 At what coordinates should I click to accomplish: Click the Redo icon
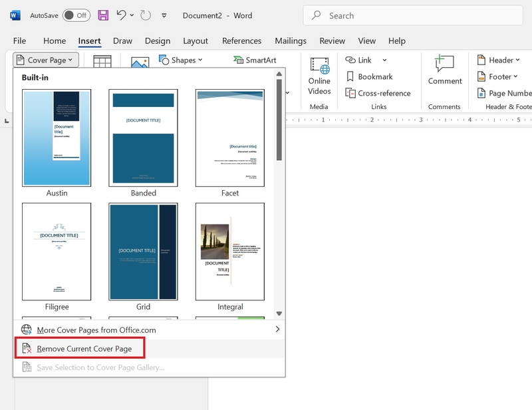click(146, 15)
